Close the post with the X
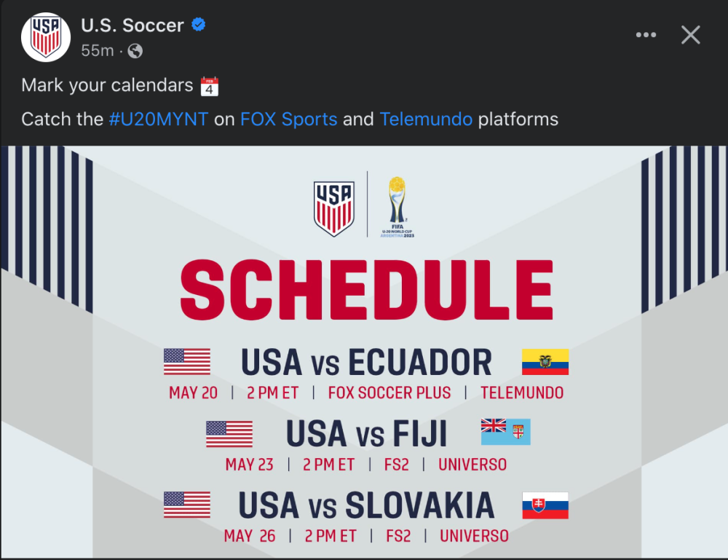 click(690, 35)
